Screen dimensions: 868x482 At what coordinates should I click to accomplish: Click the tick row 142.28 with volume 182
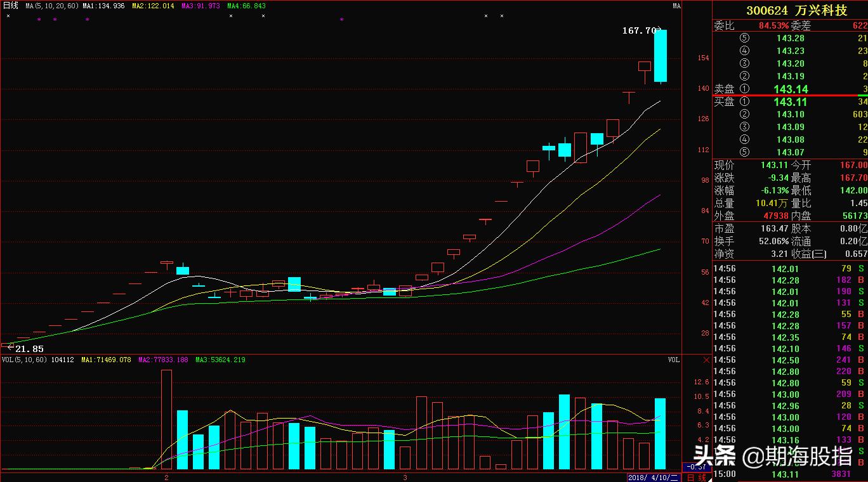point(790,280)
